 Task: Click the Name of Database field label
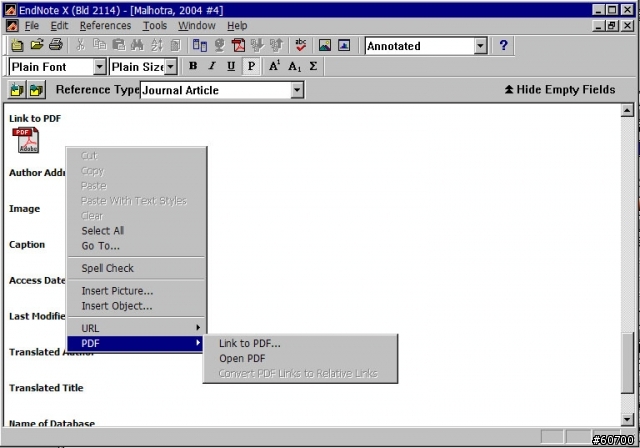(x=52, y=423)
